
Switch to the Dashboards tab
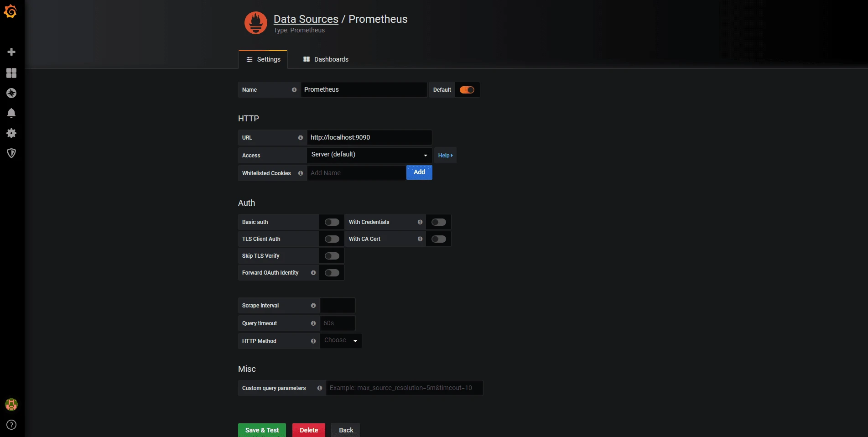coord(326,59)
